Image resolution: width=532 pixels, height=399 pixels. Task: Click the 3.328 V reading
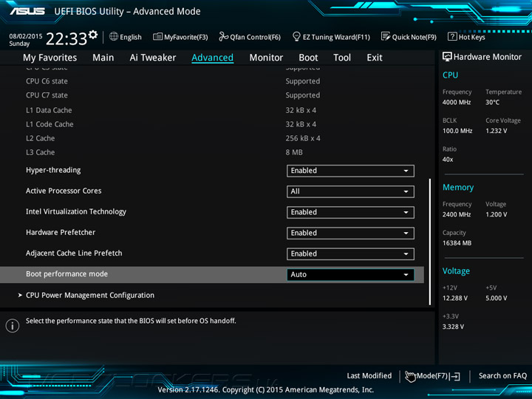point(453,327)
